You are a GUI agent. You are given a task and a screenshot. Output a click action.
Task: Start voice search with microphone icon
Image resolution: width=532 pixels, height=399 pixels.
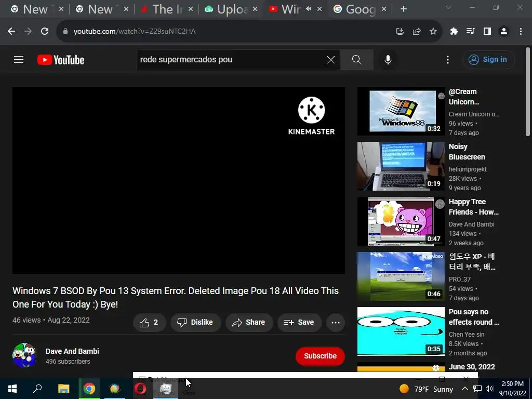(x=388, y=60)
